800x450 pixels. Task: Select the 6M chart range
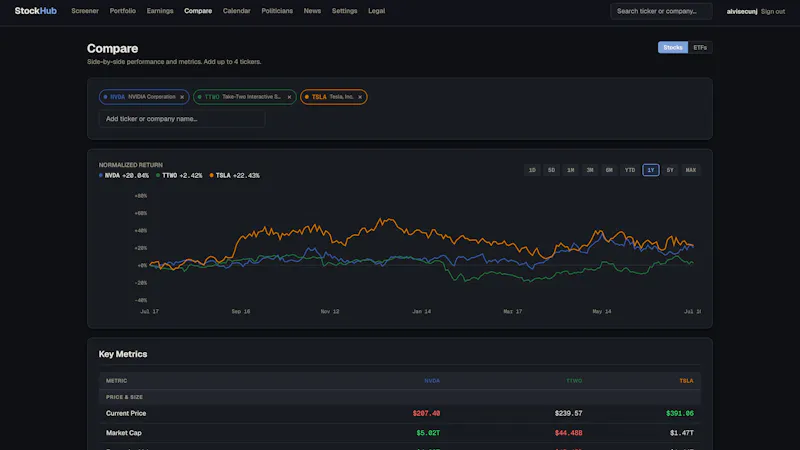tap(609, 170)
